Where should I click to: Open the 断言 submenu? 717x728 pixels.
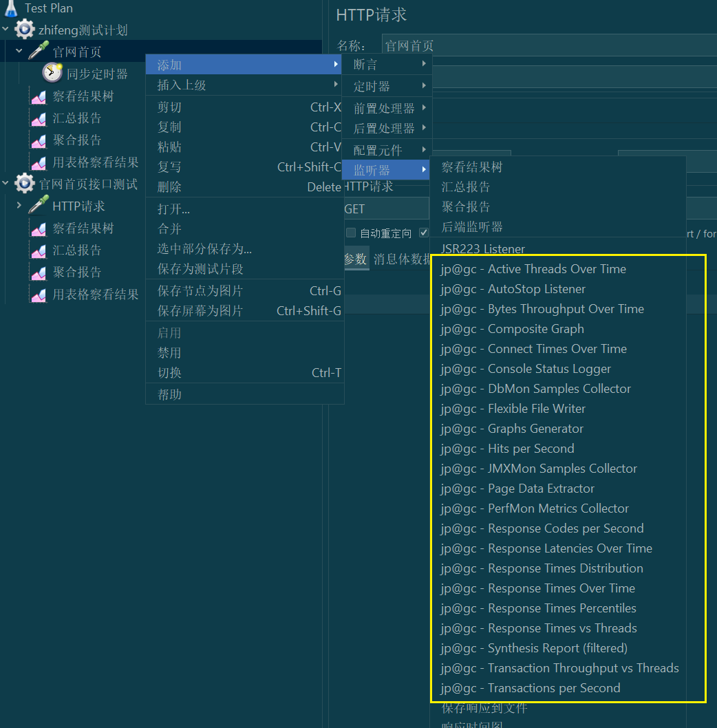click(387, 64)
